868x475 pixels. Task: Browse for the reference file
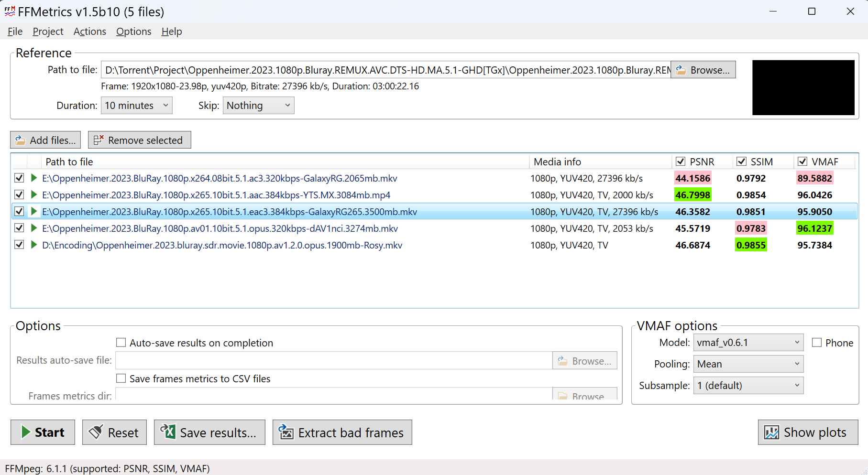(703, 70)
